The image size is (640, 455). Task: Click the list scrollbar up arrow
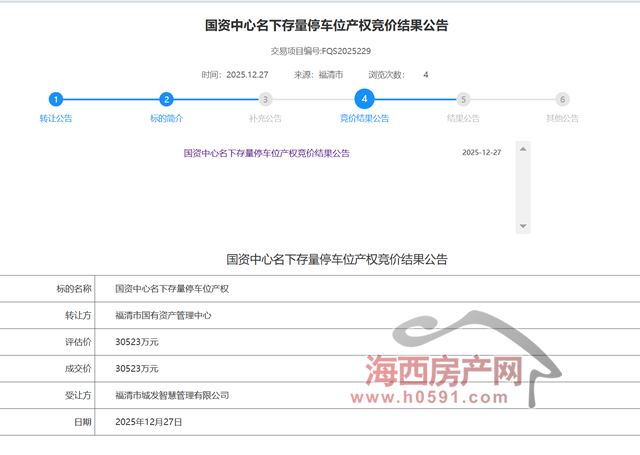(522, 148)
